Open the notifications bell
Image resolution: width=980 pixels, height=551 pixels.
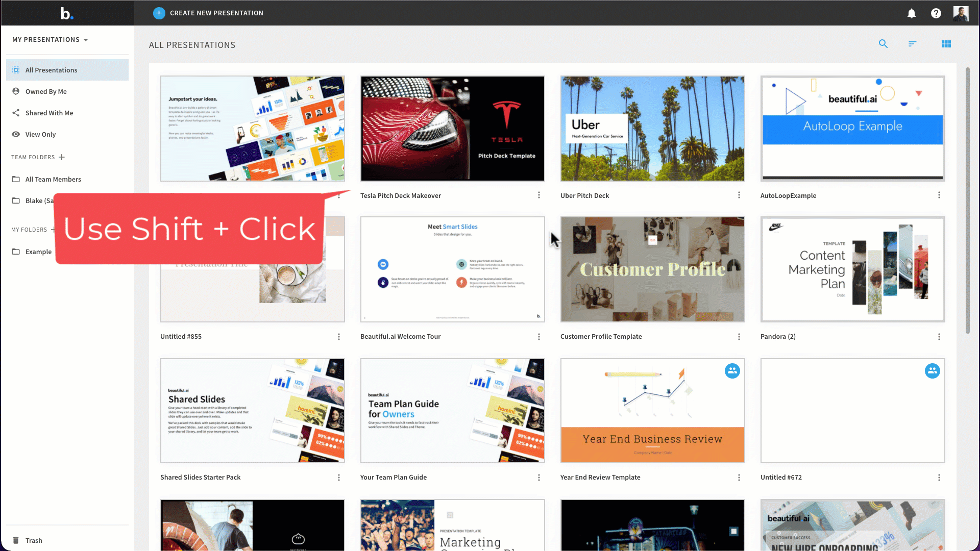click(x=912, y=13)
